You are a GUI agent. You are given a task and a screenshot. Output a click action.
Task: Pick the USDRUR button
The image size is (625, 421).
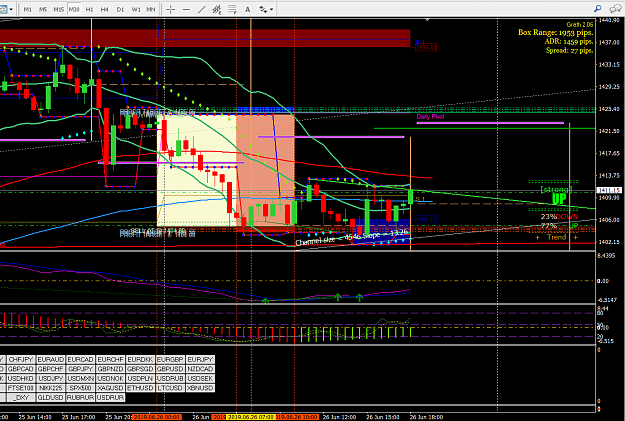point(110,397)
